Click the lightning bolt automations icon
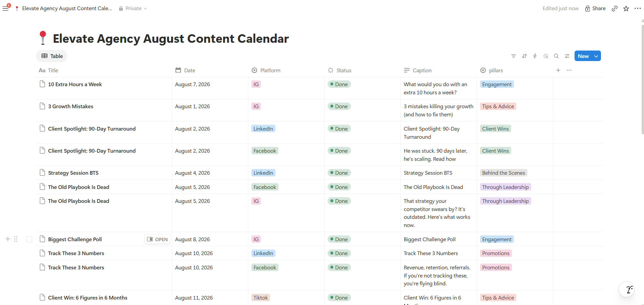The height and width of the screenshot is (305, 644). click(x=535, y=56)
